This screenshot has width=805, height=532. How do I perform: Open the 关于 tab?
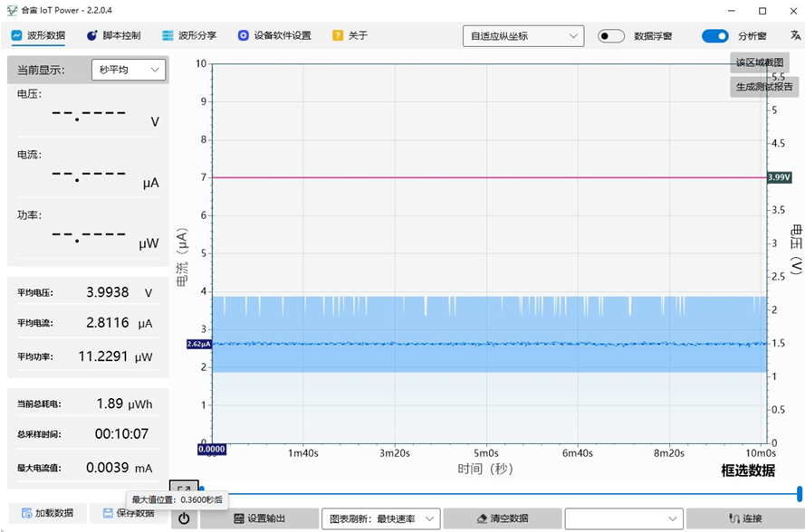pyautogui.click(x=350, y=35)
